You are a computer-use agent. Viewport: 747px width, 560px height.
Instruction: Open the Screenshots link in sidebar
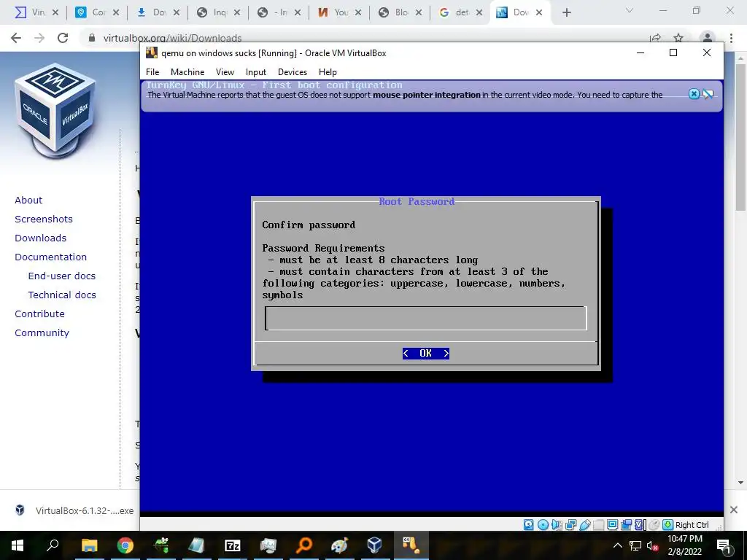pyautogui.click(x=44, y=219)
